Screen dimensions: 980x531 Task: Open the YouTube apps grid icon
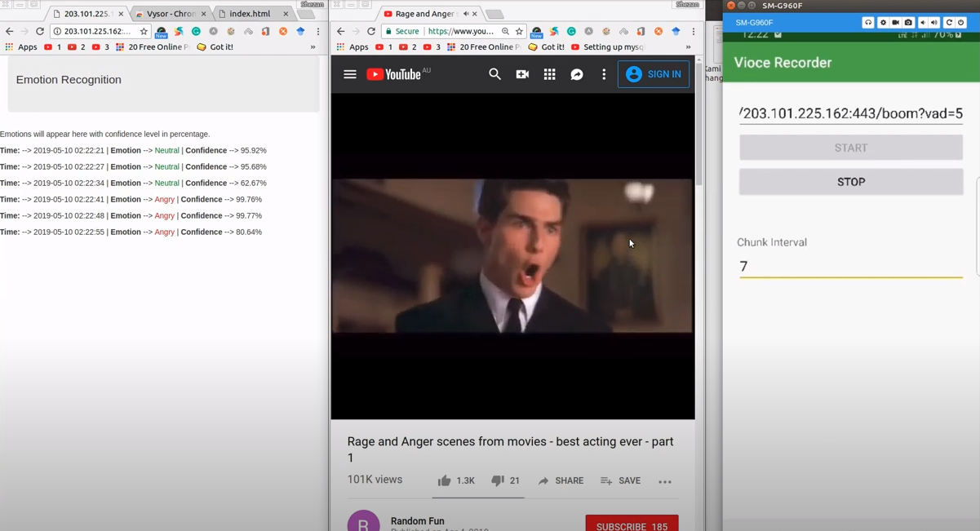549,74
